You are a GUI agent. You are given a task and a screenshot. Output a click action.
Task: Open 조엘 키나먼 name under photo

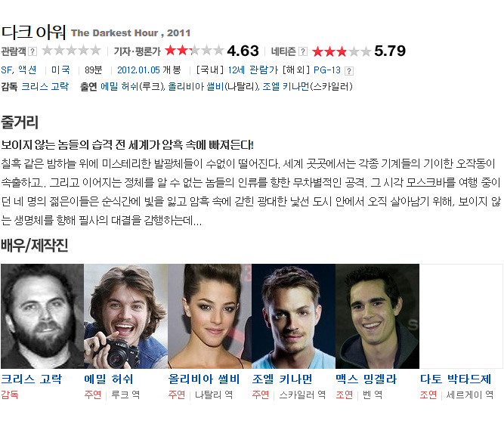pos(282,379)
